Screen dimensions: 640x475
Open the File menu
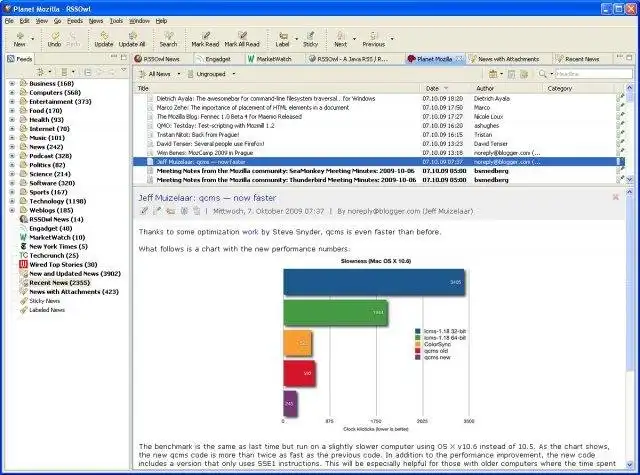pos(9,21)
